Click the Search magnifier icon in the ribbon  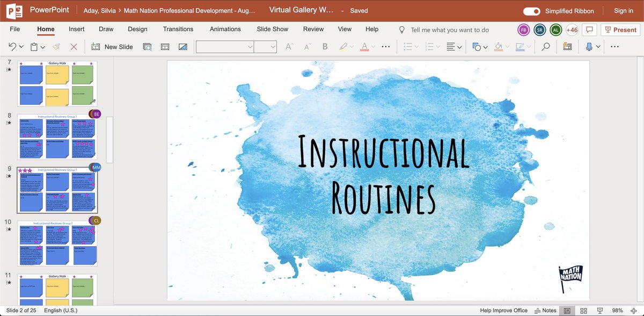pos(546,47)
